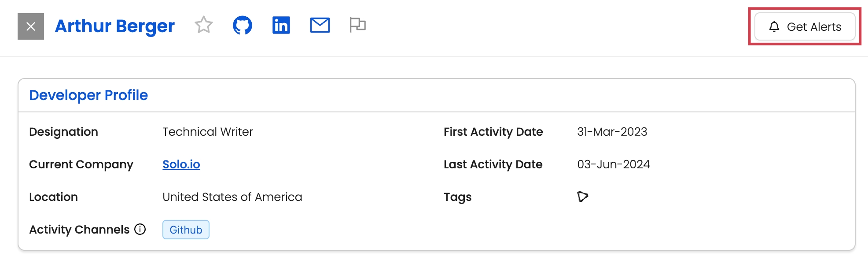
Task: Click the bell icon in Get Alerts
Action: (x=774, y=27)
